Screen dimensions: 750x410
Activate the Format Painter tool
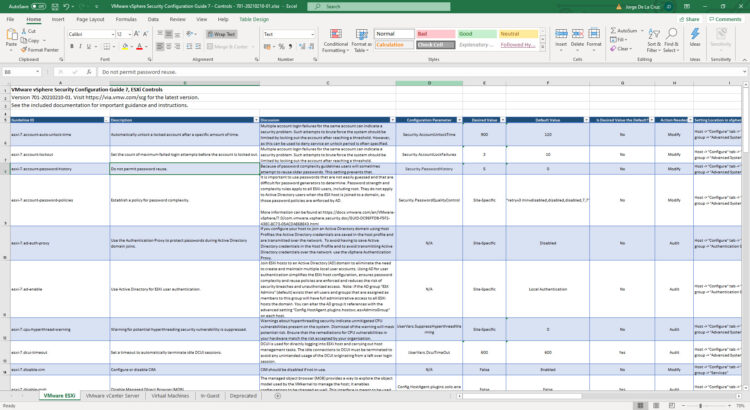[40, 50]
